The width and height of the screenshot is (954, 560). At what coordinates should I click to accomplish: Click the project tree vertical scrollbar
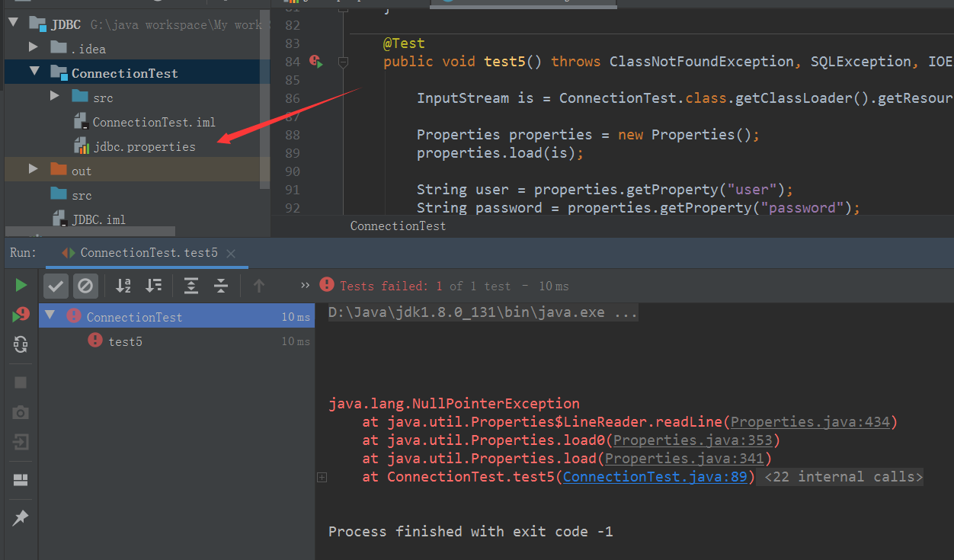(265, 99)
